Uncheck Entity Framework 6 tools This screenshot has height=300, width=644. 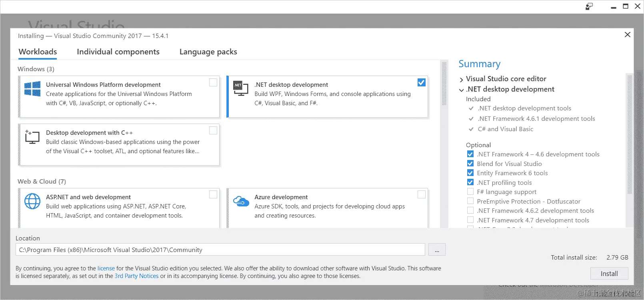[470, 173]
